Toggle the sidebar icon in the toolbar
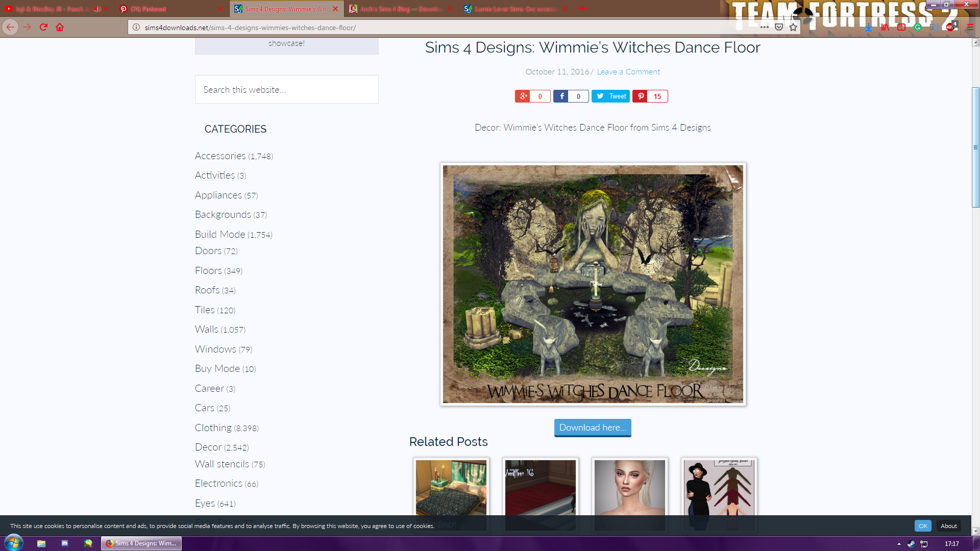This screenshot has width=980, height=551. tap(901, 27)
